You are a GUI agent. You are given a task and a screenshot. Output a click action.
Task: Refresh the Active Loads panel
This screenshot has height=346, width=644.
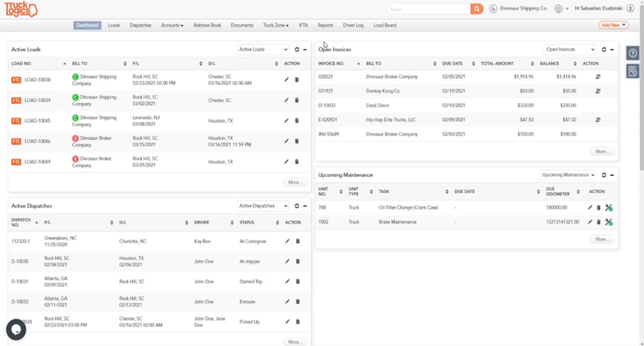[296, 50]
